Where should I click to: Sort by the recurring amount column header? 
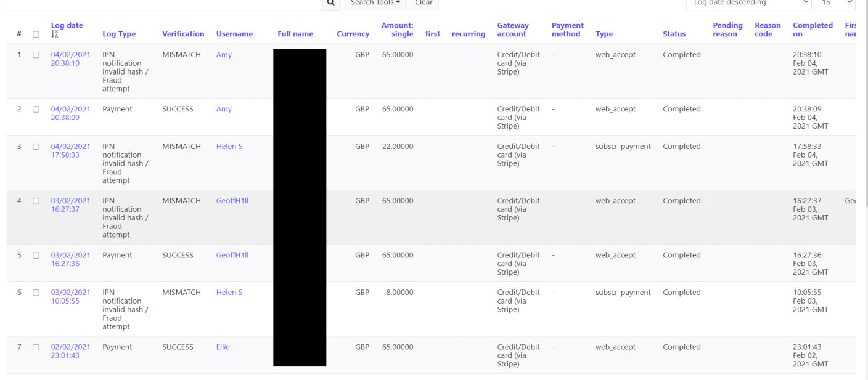coord(469,34)
